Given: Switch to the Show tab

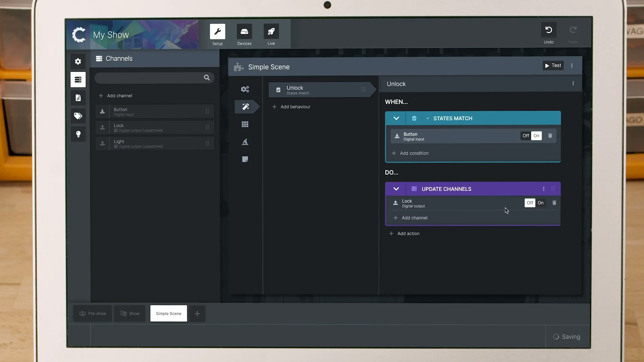Looking at the screenshot, I should coord(130,313).
